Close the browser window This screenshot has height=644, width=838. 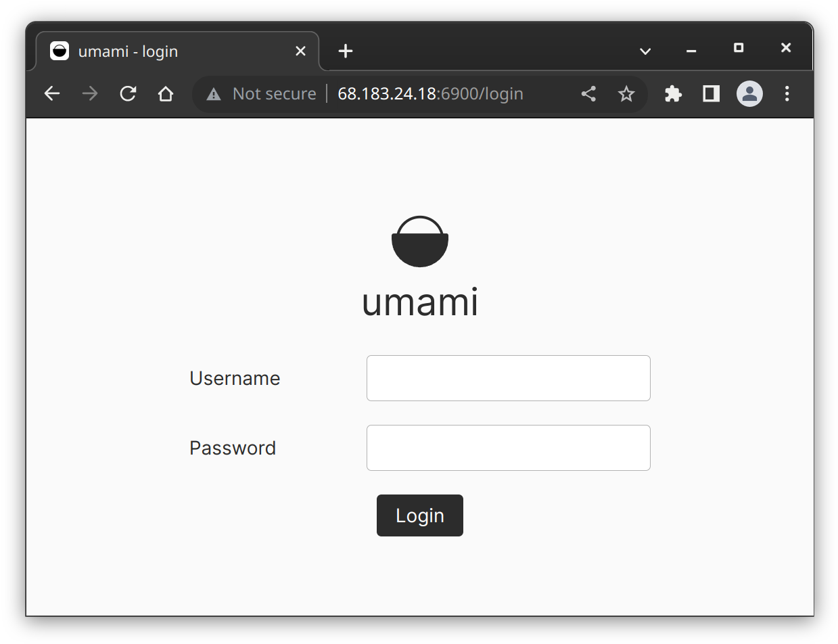(x=786, y=48)
